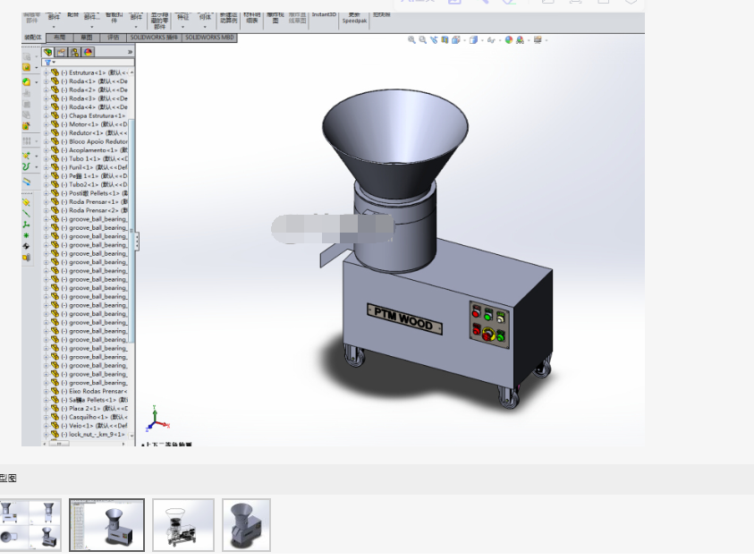Screen dimensions: 754x560
Task: Select Placa 2<1> in the tree
Action: (x=94, y=409)
